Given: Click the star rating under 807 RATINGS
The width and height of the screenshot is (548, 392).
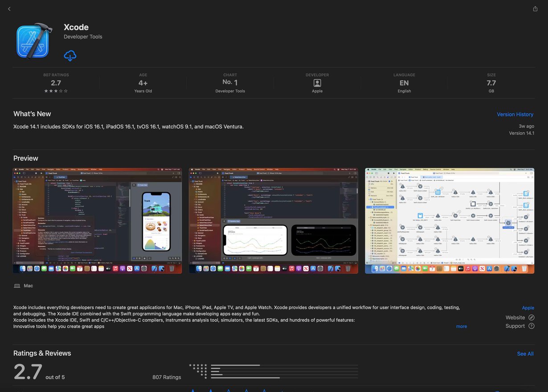Looking at the screenshot, I should tap(55, 90).
